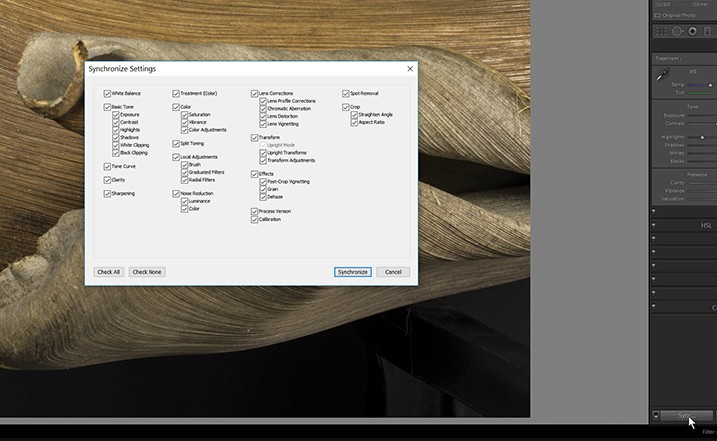717x441 pixels.
Task: Uncheck the Split Toning checkbox
Action: pyautogui.click(x=176, y=144)
